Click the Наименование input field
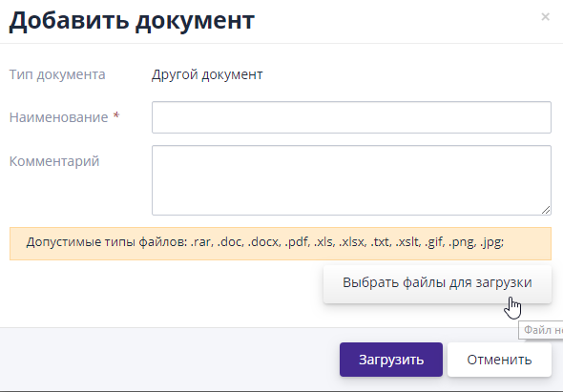The height and width of the screenshot is (392, 563). click(x=351, y=117)
